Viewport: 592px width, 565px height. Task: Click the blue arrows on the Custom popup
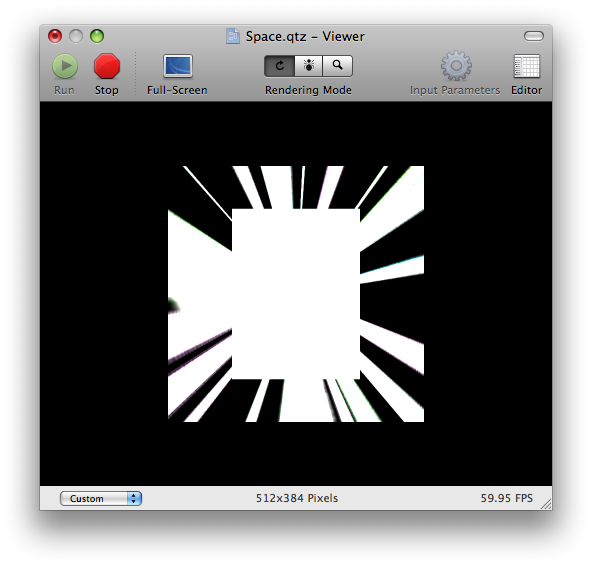(134, 498)
